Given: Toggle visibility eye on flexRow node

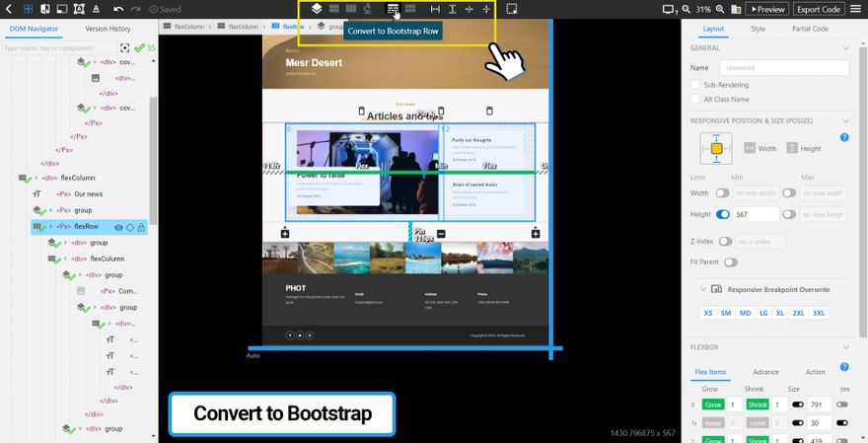Looking at the screenshot, I should [118, 227].
